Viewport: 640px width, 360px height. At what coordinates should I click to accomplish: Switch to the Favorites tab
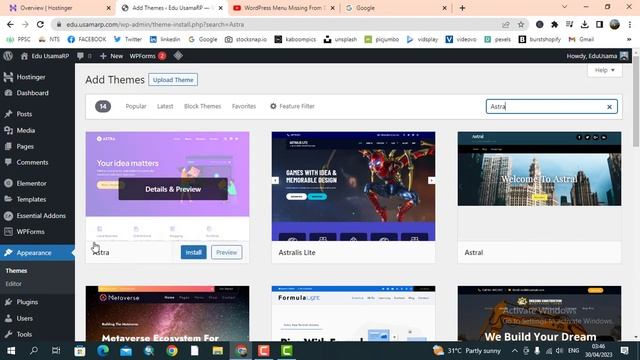(244, 106)
